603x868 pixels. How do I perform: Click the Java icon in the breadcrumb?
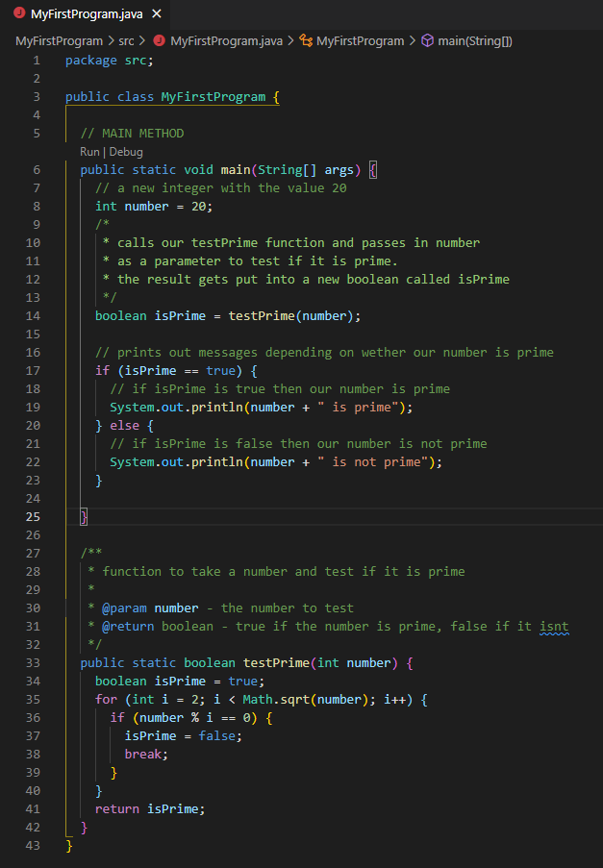click(x=160, y=40)
